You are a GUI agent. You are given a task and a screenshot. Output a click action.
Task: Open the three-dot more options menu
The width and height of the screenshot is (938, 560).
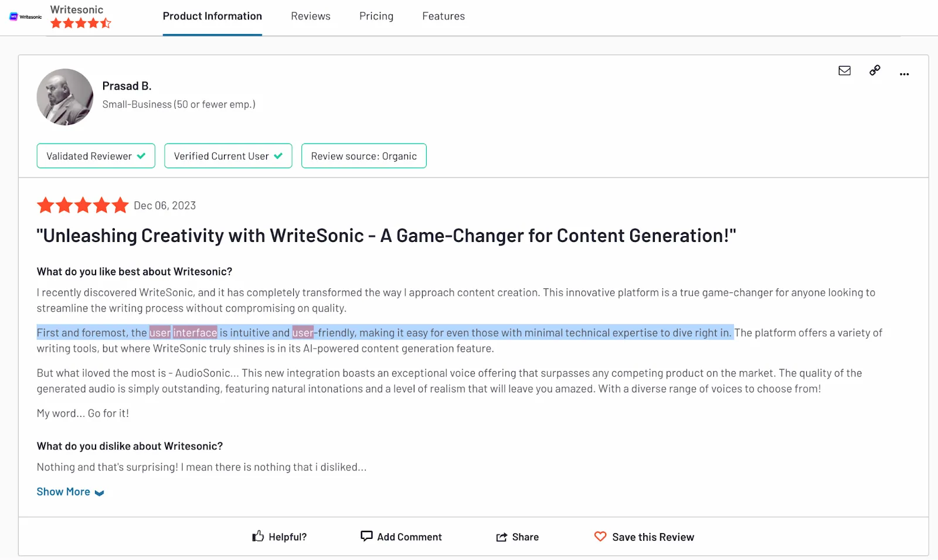pos(905,74)
